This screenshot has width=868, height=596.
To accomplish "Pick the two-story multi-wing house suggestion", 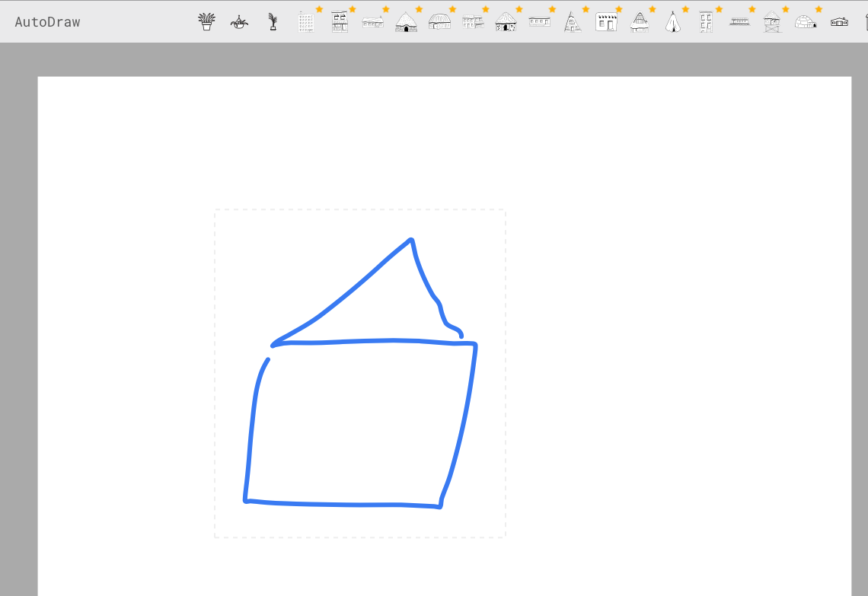I will pyautogui.click(x=473, y=21).
